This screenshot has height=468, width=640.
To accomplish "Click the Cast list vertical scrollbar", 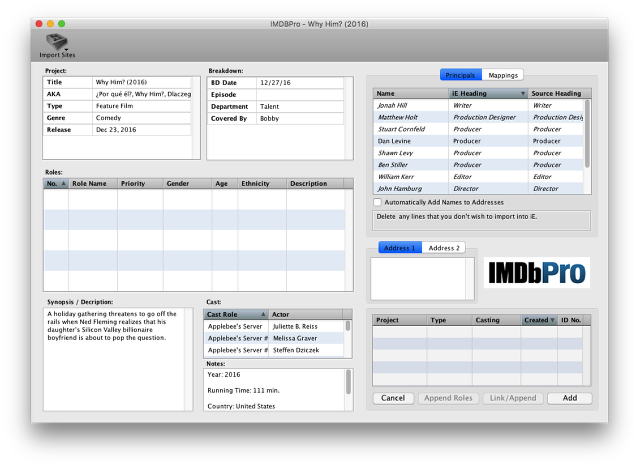I will click(348, 326).
